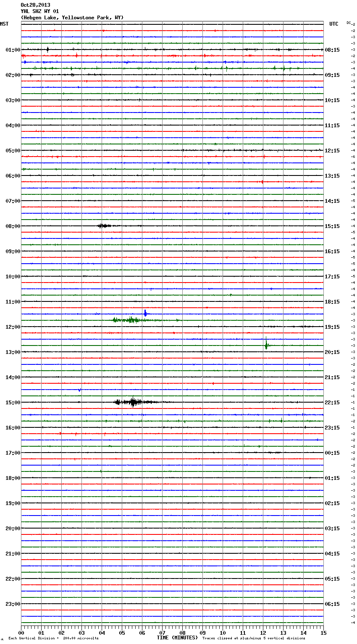Image resolution: width=357 pixels, height=644 pixels.
Task: Click the 19:15 UTC time label
Action: coord(332,327)
